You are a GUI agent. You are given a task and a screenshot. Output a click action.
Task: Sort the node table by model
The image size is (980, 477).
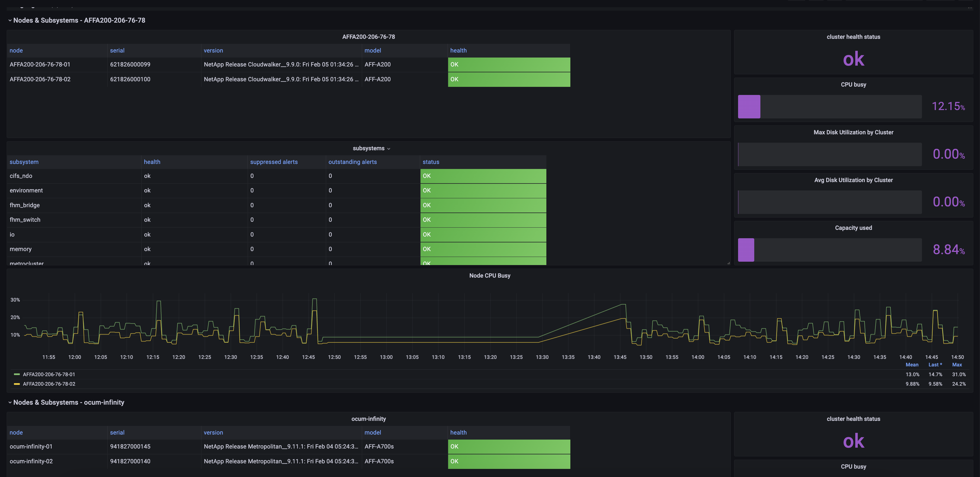373,50
